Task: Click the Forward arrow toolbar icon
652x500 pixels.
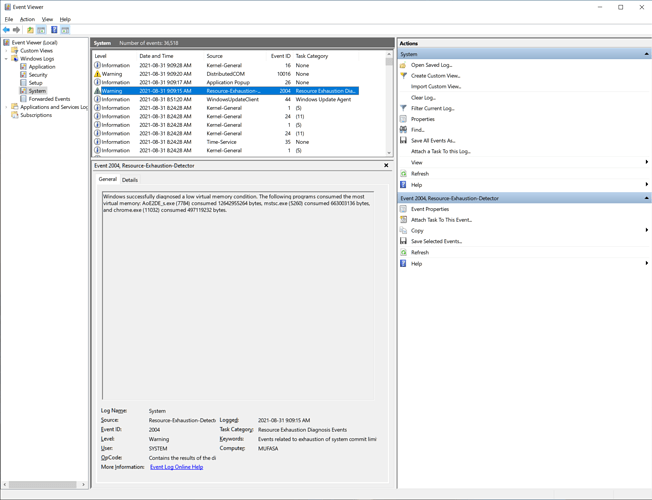Action: [x=16, y=30]
